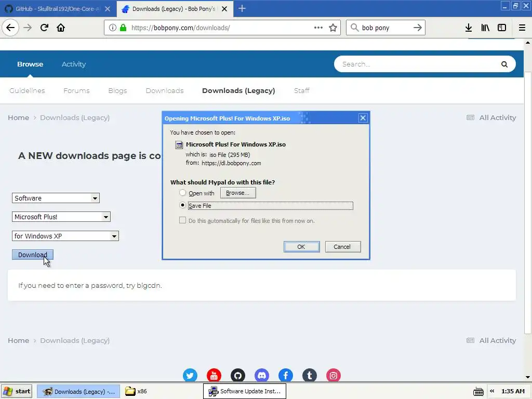
Task: Go to Blogs in site menu
Action: (x=117, y=90)
